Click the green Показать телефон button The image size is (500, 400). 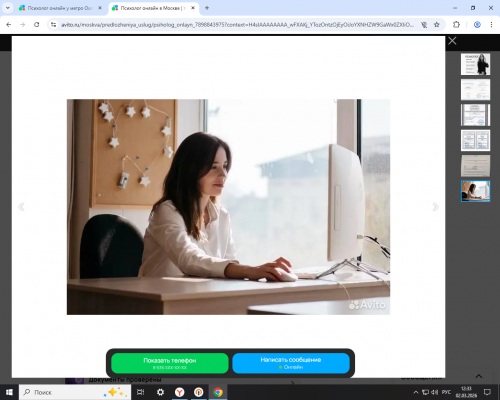[170, 363]
